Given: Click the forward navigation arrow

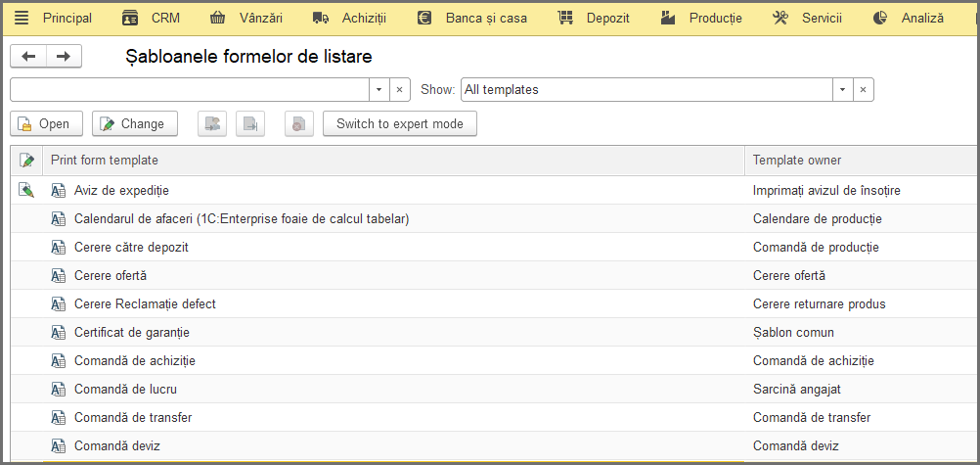Looking at the screenshot, I should point(64,57).
